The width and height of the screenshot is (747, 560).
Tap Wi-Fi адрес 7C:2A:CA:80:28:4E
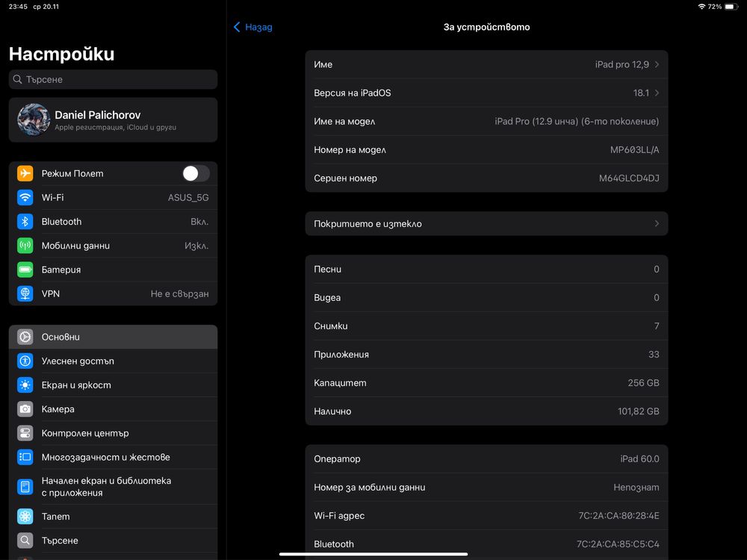pyautogui.click(x=619, y=516)
